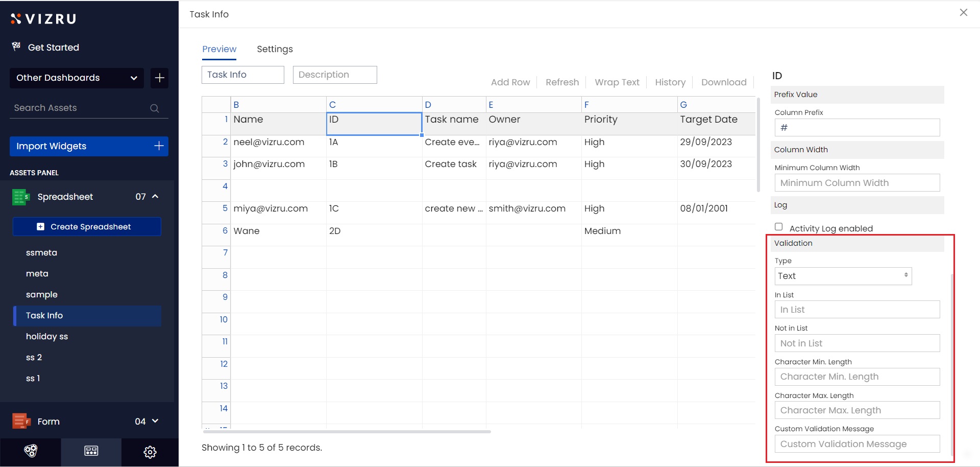Screen dimensions: 980x467
Task: Click the plus icon beside Other Dashboards
Action: tap(159, 78)
